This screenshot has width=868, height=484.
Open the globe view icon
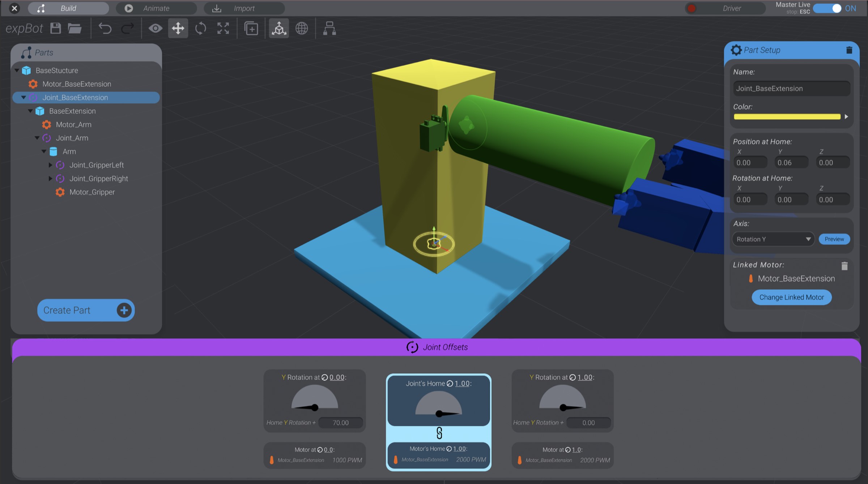pos(302,28)
